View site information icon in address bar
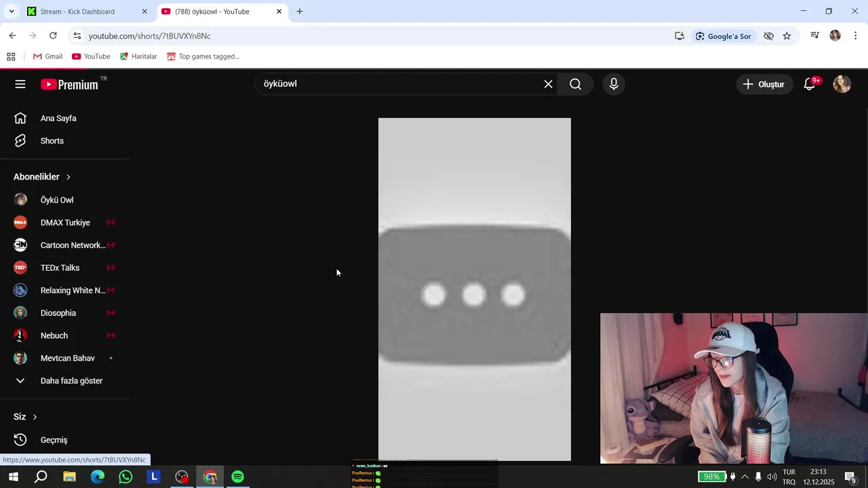 coord(77,36)
